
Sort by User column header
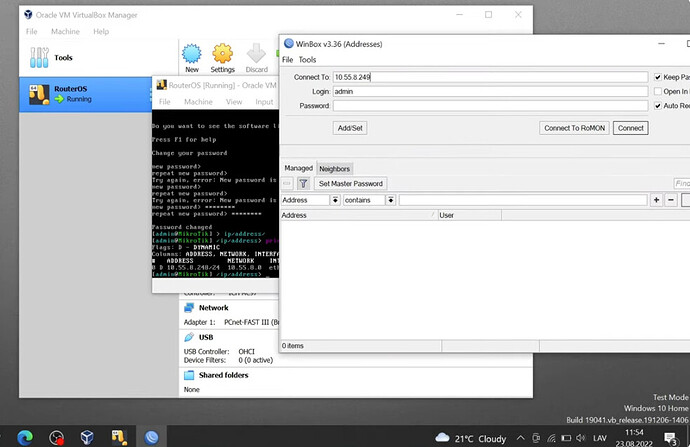[470, 215]
